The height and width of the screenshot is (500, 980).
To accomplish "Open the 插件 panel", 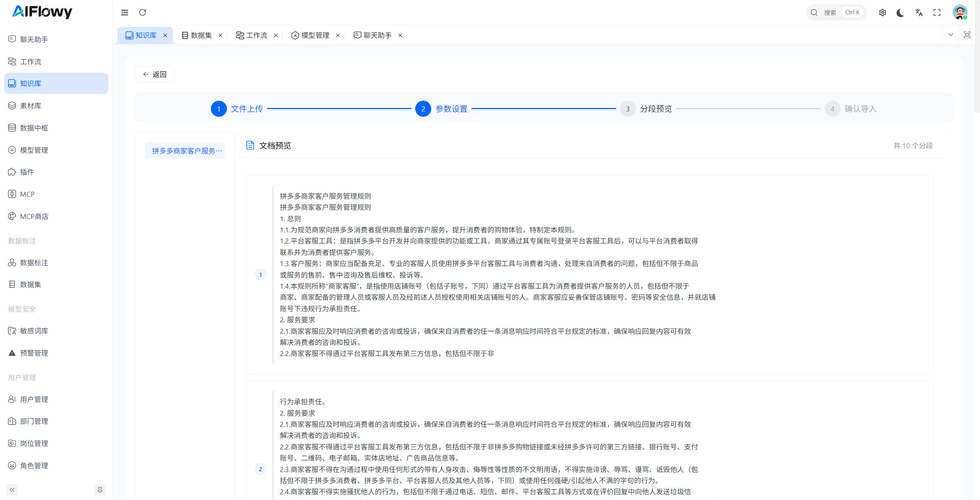I will [x=26, y=172].
